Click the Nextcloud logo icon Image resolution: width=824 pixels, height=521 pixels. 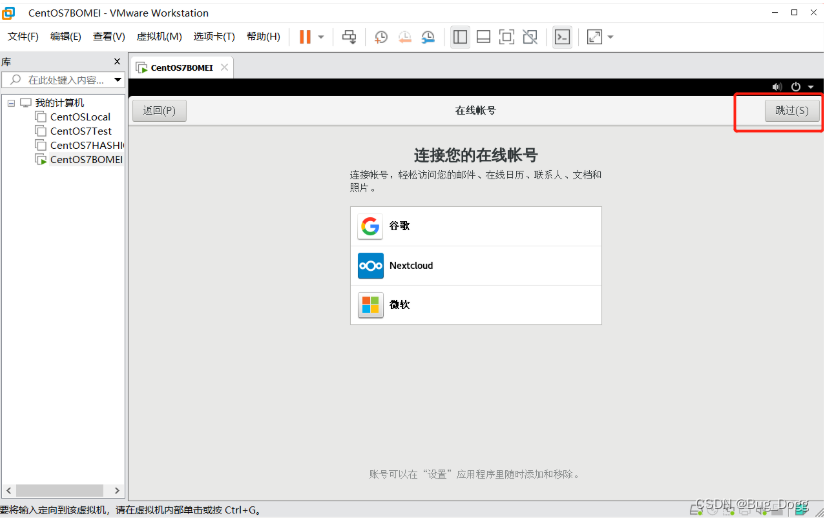click(x=370, y=266)
